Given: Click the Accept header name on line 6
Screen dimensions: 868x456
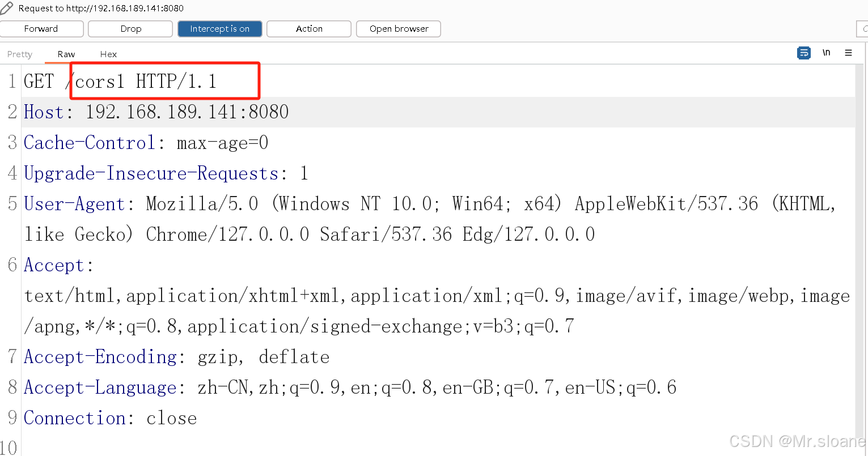Looking at the screenshot, I should tap(54, 265).
